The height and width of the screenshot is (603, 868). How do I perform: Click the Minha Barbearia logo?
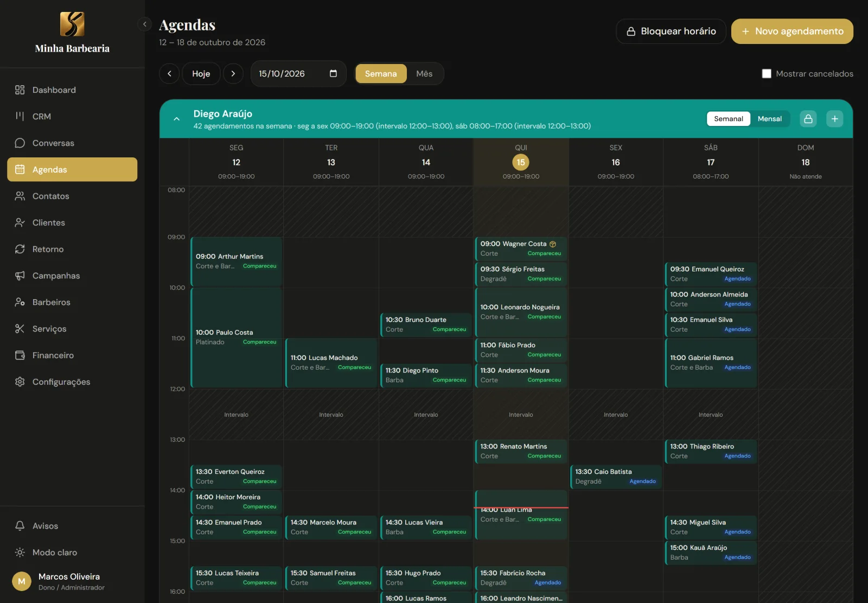72,24
